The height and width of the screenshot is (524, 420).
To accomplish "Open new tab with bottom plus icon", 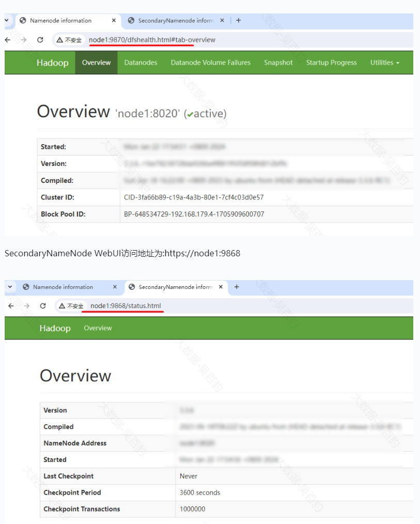I will coord(237,287).
